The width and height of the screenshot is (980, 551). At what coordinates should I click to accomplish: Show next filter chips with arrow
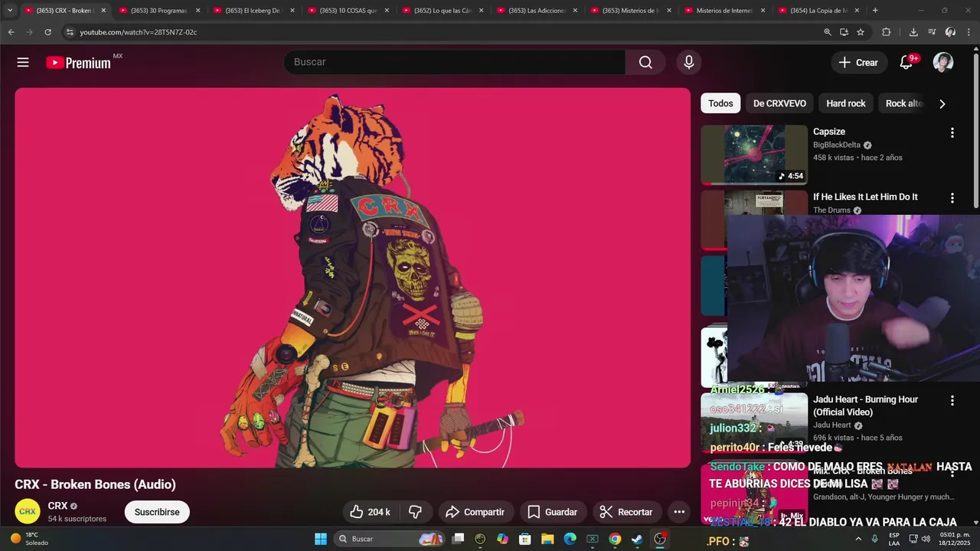tap(942, 104)
